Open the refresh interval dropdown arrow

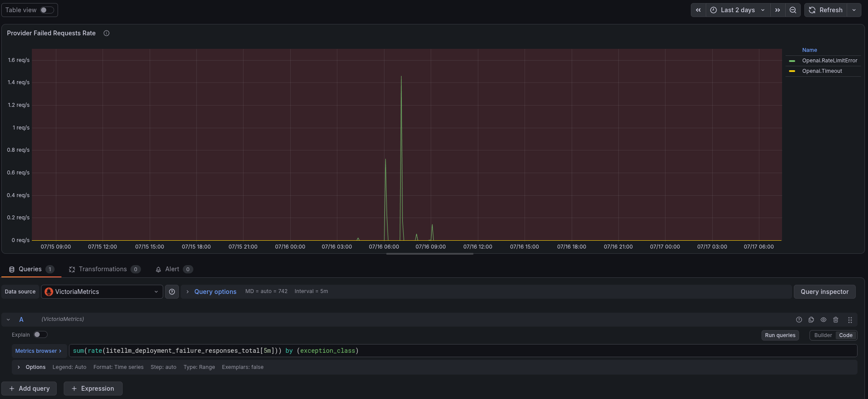854,10
